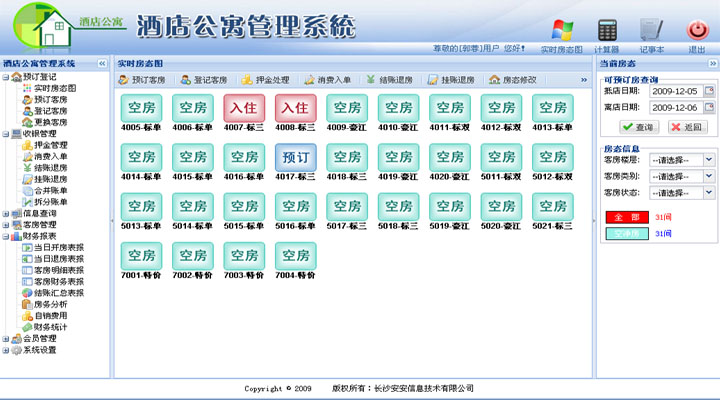Expand the 系统设置 tree node
This screenshot has height=400, width=720.
coord(6,350)
